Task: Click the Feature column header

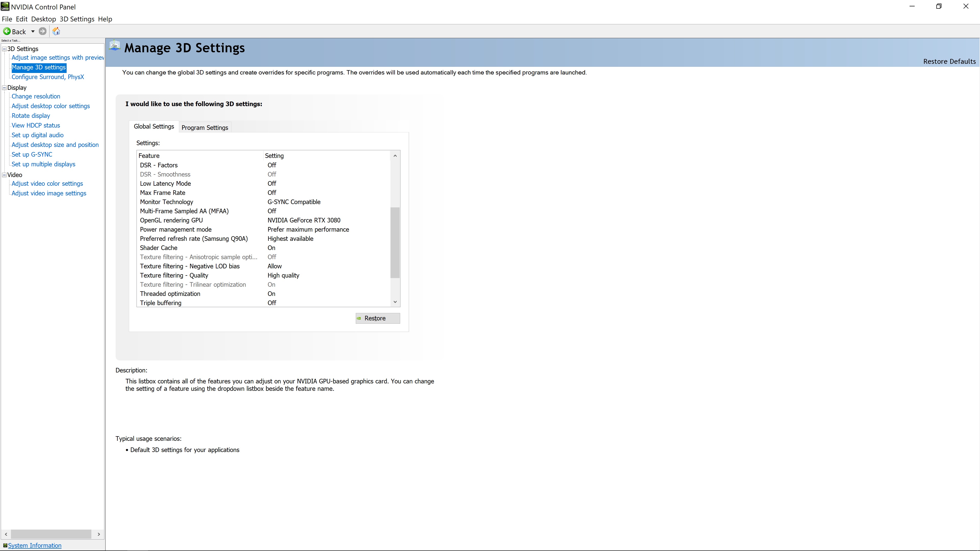Action: click(x=200, y=156)
